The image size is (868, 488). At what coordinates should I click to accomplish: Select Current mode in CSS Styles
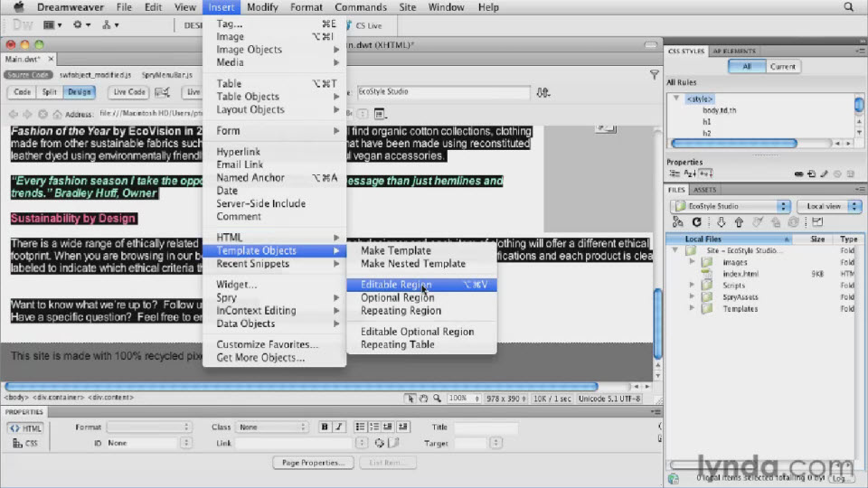click(782, 66)
